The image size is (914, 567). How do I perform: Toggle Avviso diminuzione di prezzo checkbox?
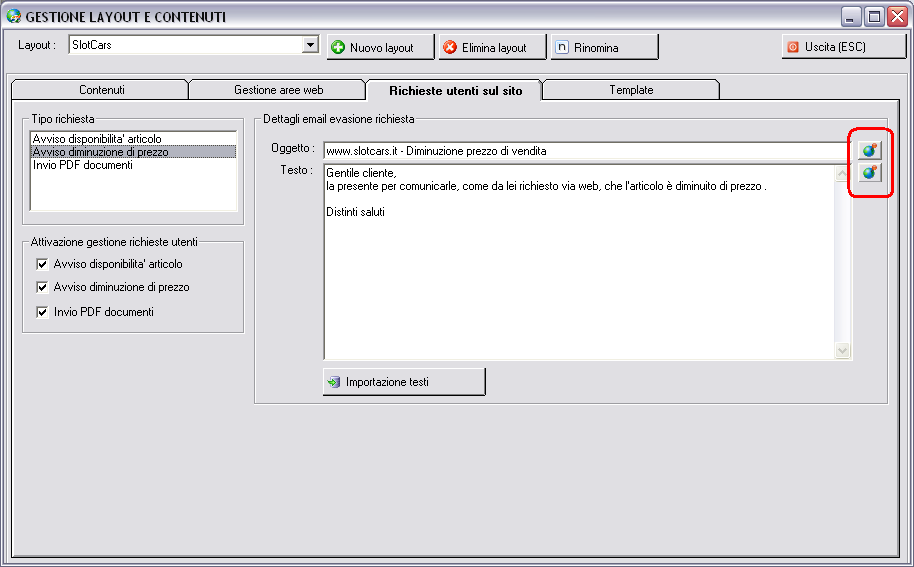[x=42, y=287]
